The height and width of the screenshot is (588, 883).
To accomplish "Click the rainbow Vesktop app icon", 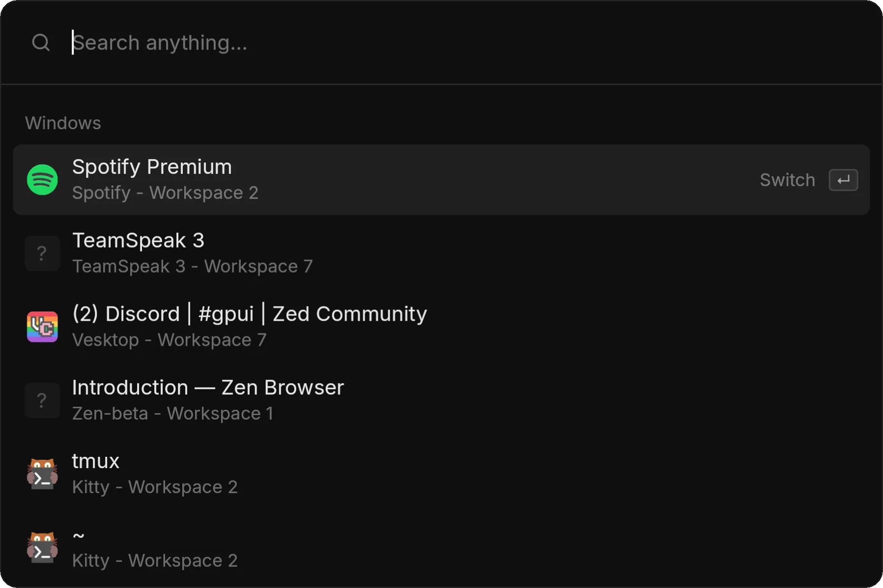I will coord(42,327).
